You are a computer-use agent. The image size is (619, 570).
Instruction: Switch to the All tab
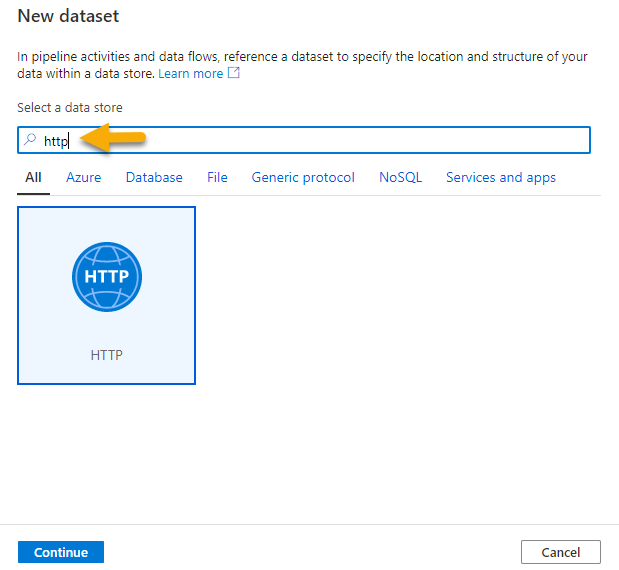pos(34,178)
